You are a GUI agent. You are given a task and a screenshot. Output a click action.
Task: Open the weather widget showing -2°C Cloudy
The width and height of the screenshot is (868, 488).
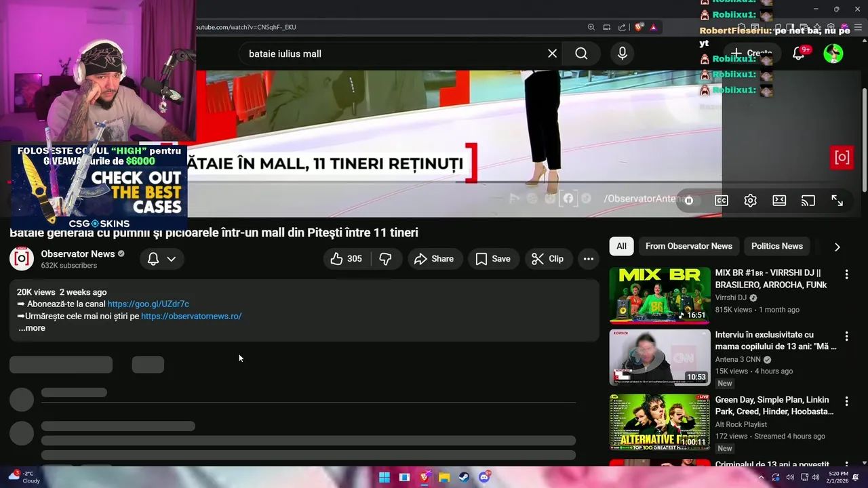point(25,477)
